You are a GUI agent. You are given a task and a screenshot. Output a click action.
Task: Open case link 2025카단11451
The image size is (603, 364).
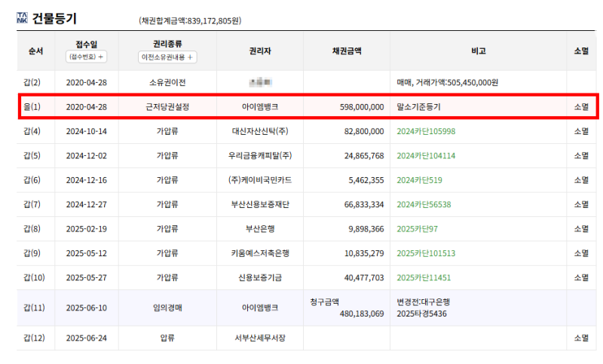(424, 277)
